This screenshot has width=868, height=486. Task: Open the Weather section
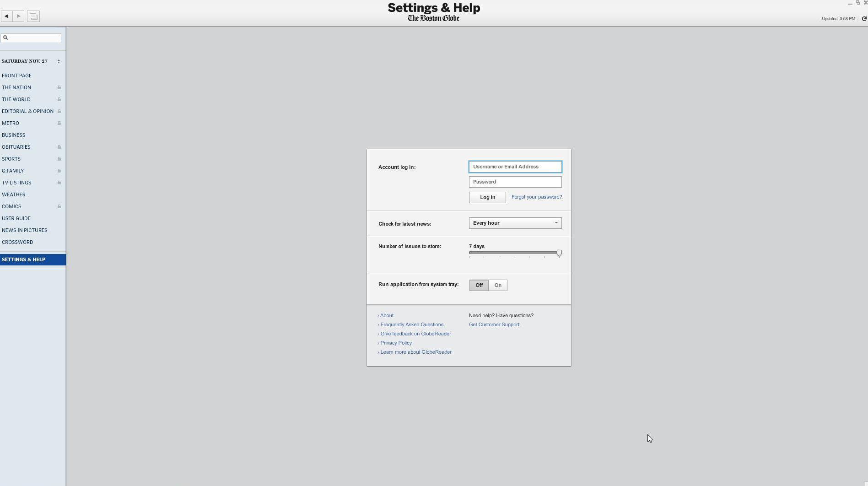(14, 194)
